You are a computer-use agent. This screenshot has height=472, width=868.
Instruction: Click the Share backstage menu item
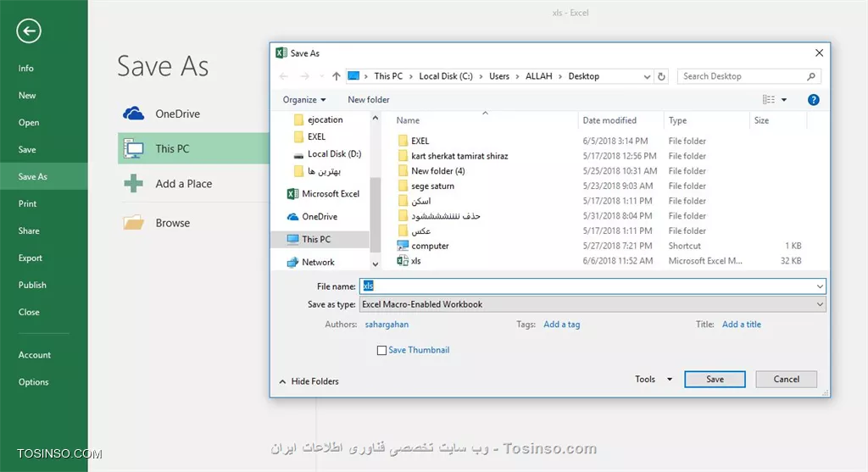point(29,230)
